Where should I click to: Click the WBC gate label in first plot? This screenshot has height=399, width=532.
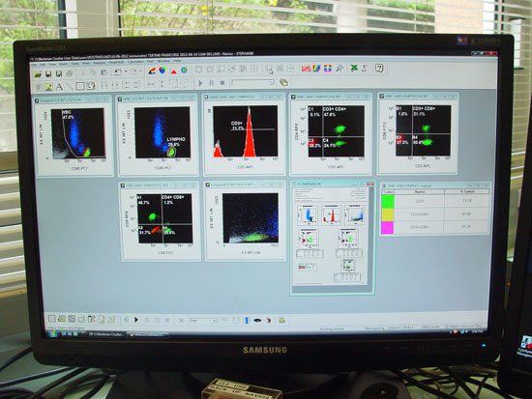coord(67,111)
